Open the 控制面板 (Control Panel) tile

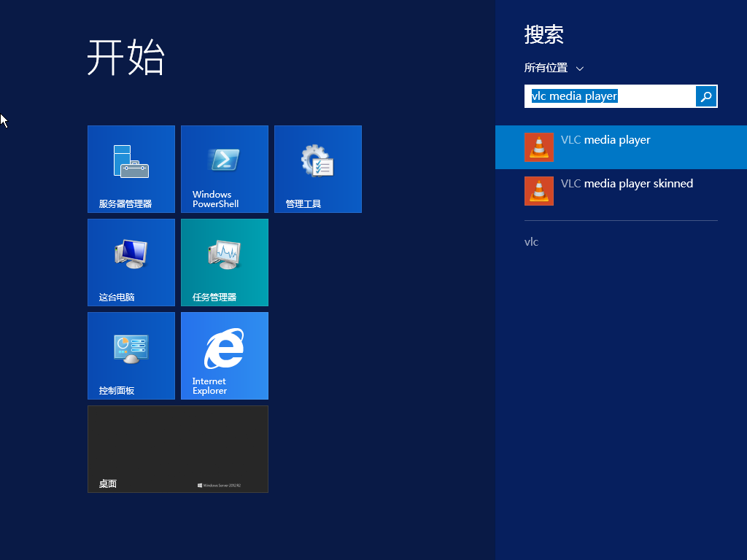pyautogui.click(x=131, y=355)
